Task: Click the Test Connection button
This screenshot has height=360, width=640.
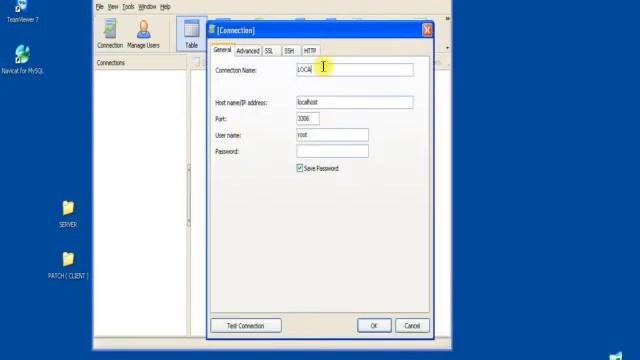Action: click(x=246, y=326)
